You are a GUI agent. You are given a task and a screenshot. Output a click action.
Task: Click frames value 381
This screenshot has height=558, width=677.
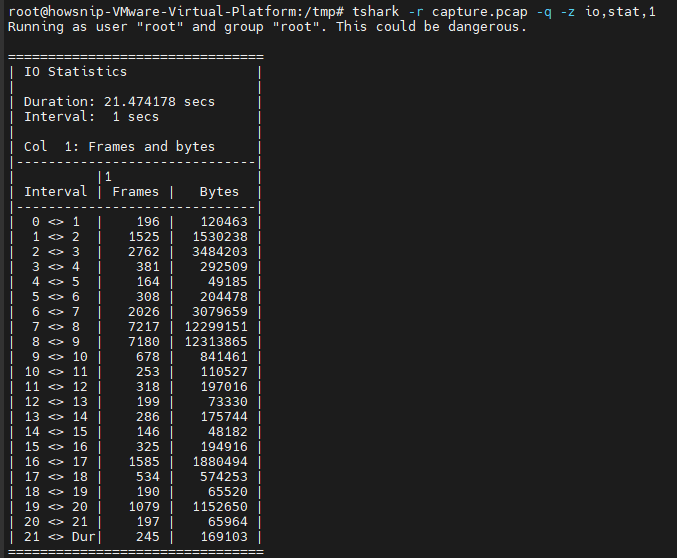pyautogui.click(x=148, y=267)
